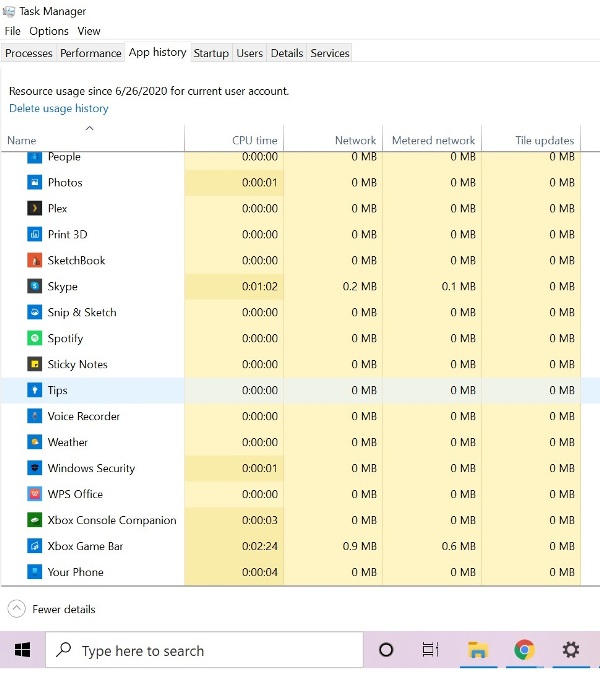
Task: Select the Snip & Sketch name
Action: pos(82,312)
